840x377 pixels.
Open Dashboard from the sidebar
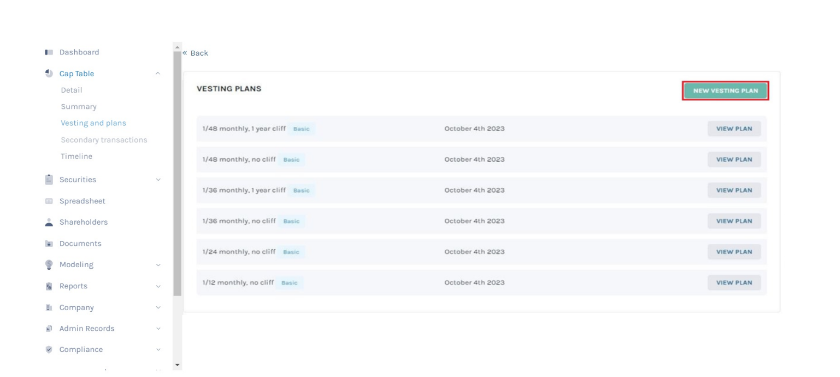tap(79, 52)
